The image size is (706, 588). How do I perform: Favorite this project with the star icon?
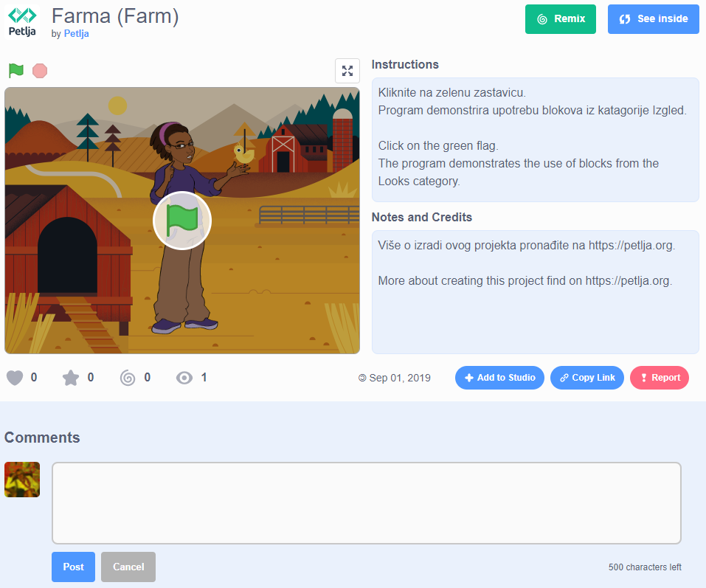tap(71, 378)
